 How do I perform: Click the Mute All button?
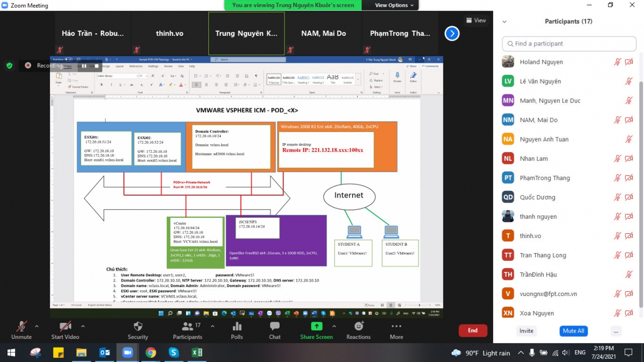point(573,331)
